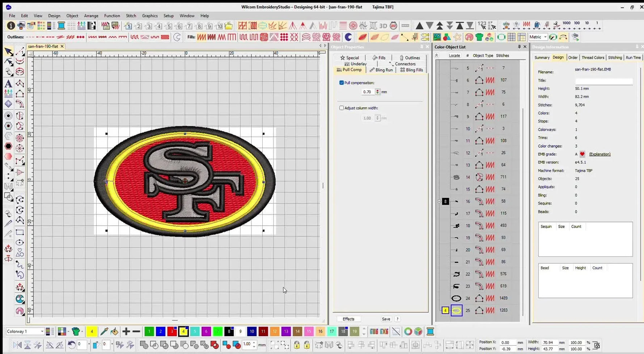The width and height of the screenshot is (644, 354).
Task: Click the Effects button
Action: pyautogui.click(x=348, y=319)
